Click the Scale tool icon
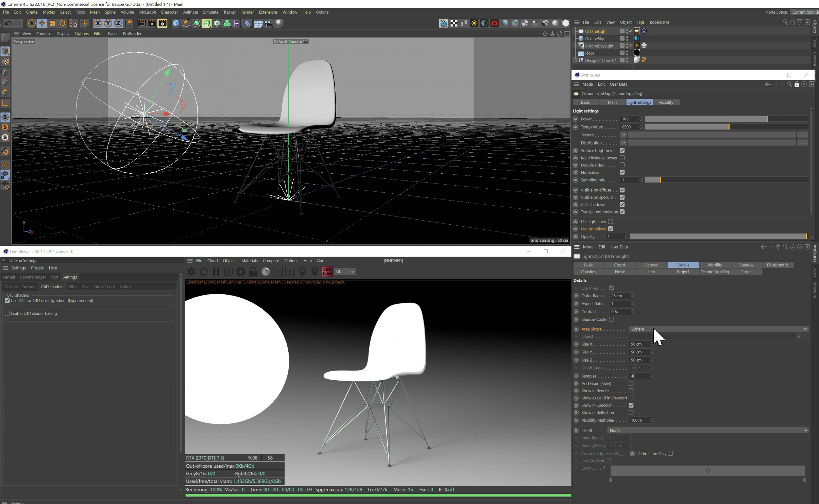The height and width of the screenshot is (504, 819). coord(52,23)
